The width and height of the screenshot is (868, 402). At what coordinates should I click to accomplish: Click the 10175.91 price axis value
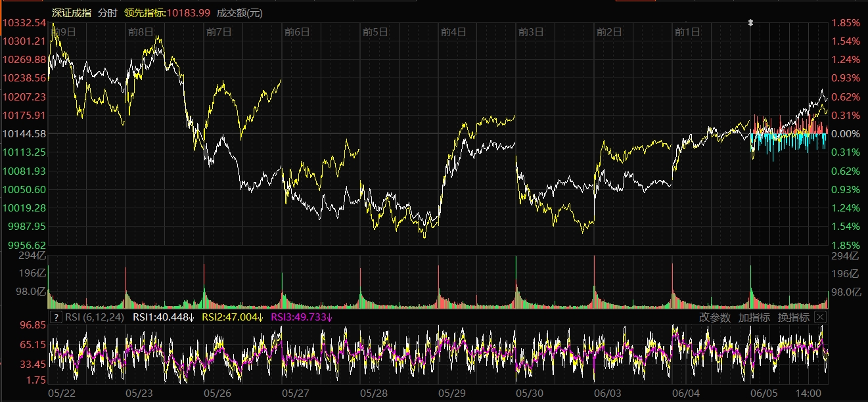click(24, 116)
